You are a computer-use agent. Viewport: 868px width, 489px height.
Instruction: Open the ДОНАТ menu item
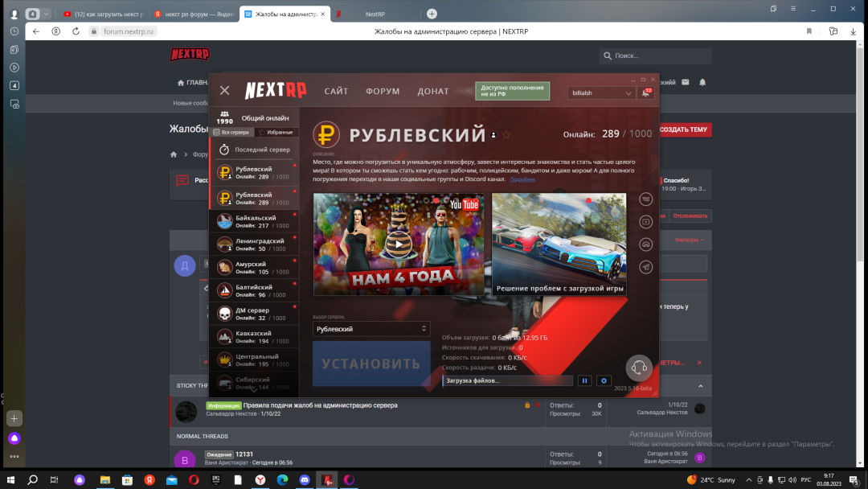(433, 91)
